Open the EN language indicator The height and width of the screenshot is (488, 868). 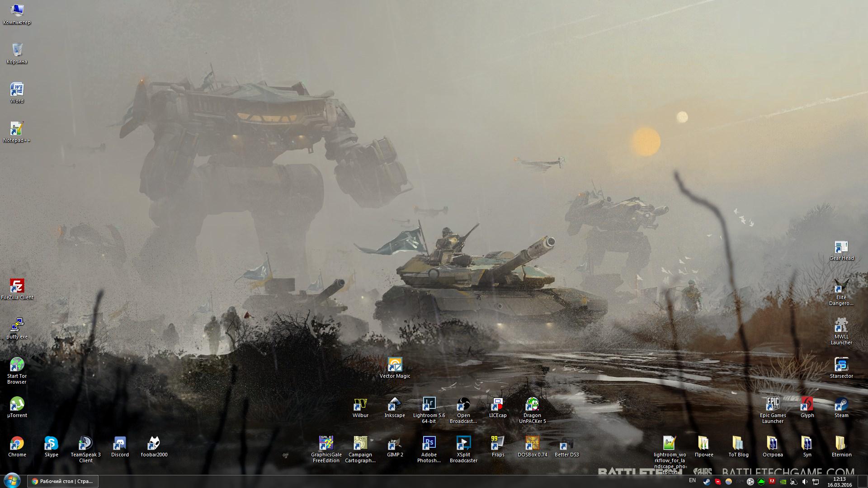click(x=692, y=481)
